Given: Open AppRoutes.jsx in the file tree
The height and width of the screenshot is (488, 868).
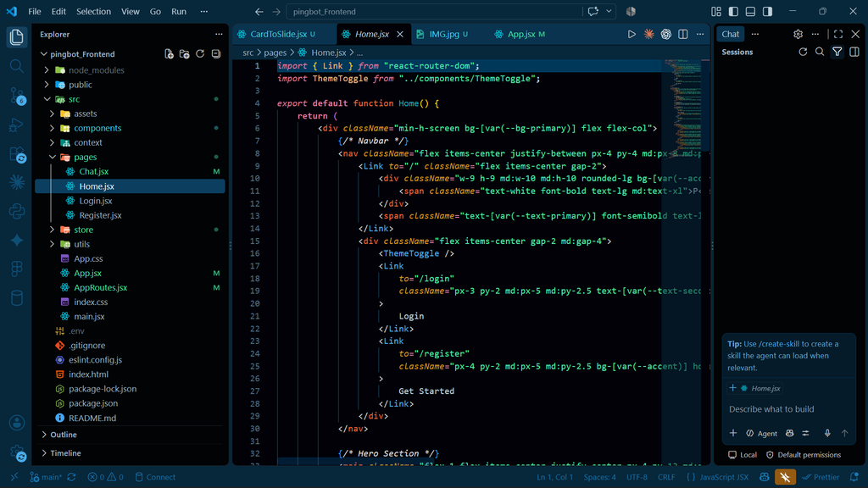Looking at the screenshot, I should (x=100, y=288).
